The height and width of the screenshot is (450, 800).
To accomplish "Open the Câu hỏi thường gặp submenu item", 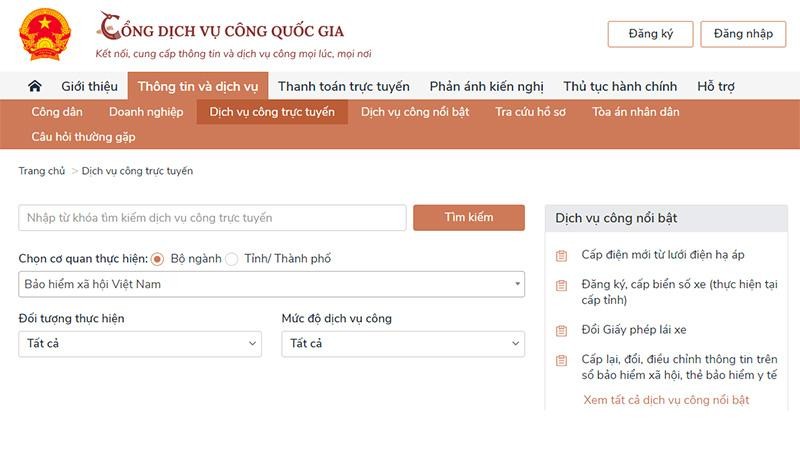I will [83, 137].
